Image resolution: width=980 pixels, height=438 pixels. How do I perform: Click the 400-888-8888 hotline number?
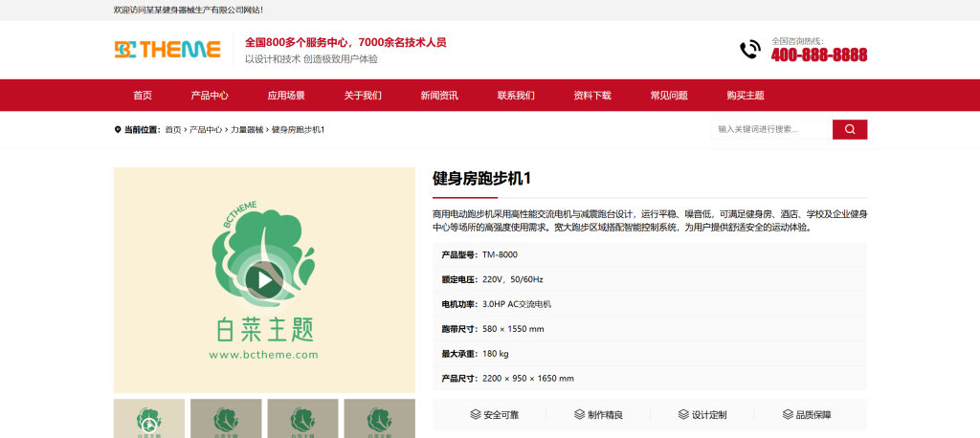coord(819,55)
